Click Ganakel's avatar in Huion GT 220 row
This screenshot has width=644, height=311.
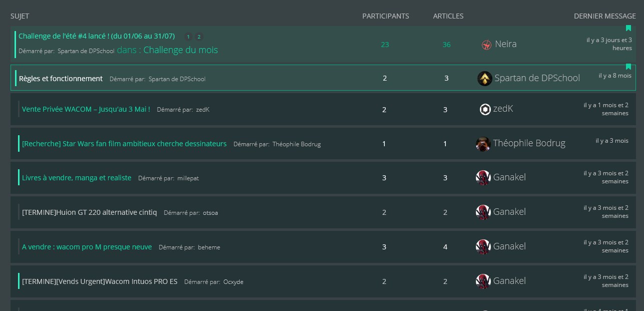(483, 212)
